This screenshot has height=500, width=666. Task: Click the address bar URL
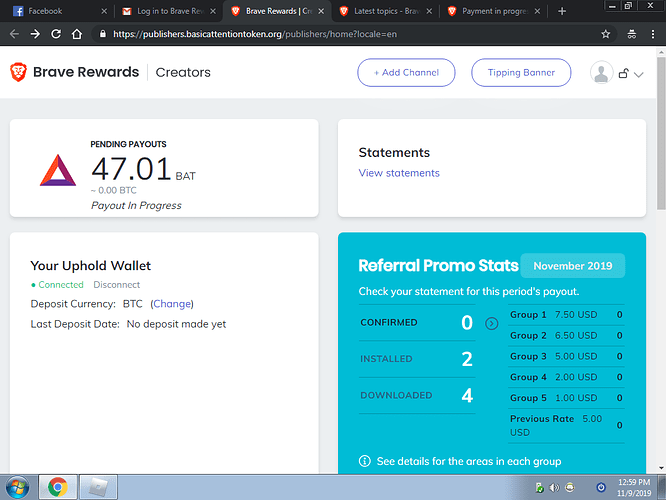255,34
